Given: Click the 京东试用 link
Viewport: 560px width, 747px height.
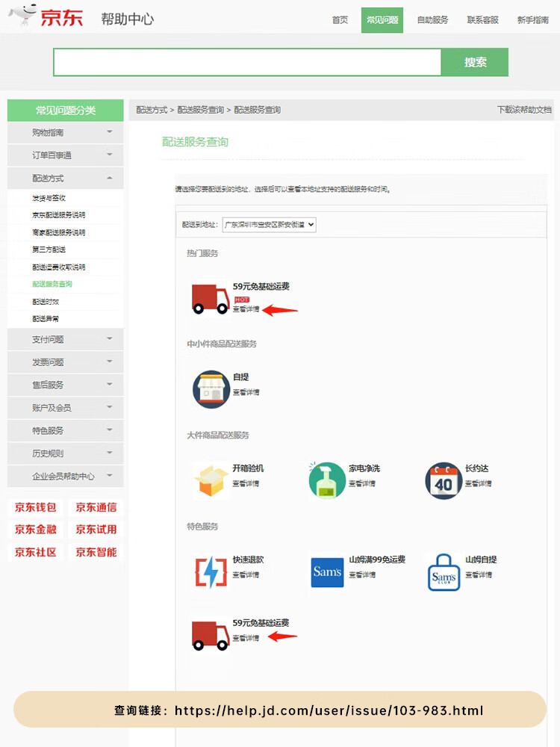Looking at the screenshot, I should [96, 530].
